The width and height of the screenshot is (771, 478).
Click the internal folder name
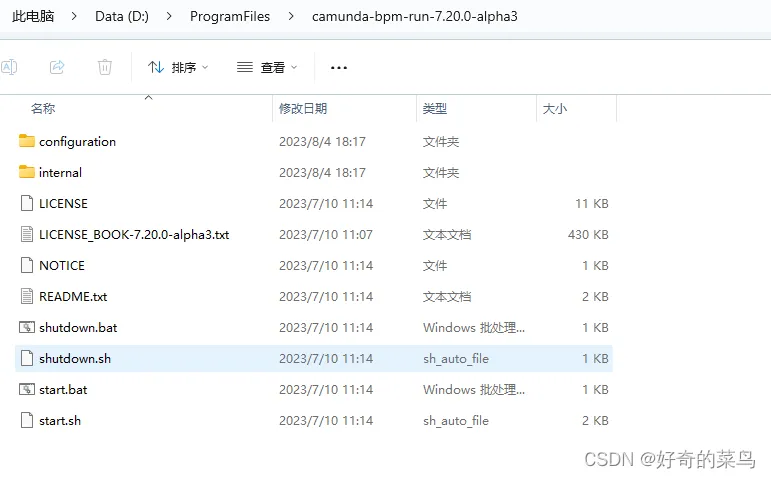[x=60, y=173]
